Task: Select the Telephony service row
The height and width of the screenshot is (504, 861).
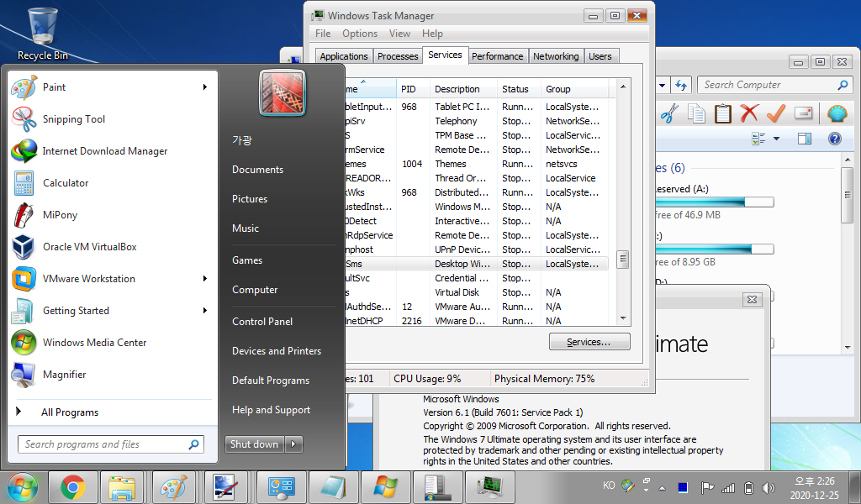Action: click(476, 121)
